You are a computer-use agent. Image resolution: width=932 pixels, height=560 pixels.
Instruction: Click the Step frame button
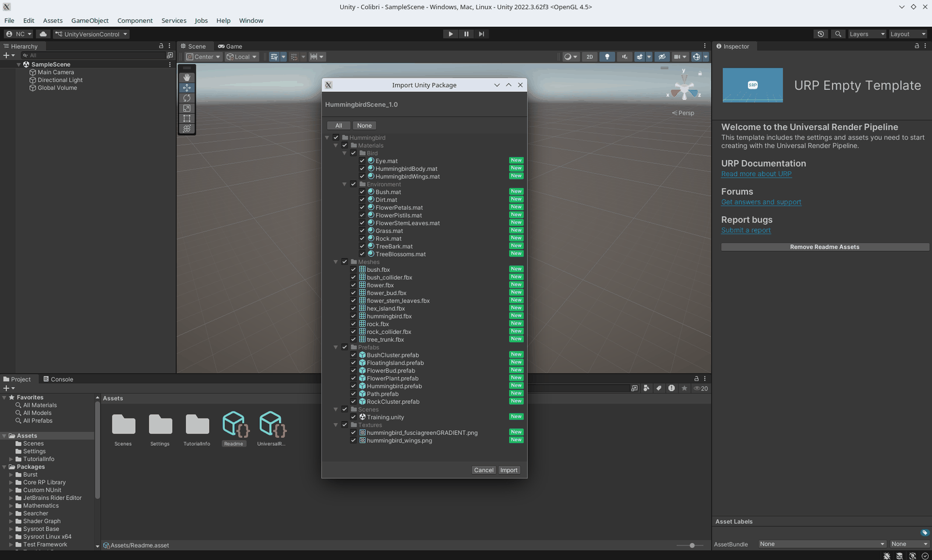(x=481, y=34)
